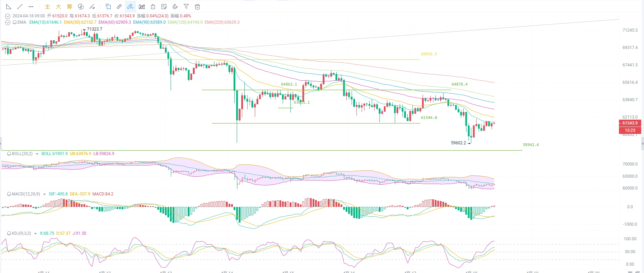
Task: Expand the left side panel handle
Action: [1, 143]
